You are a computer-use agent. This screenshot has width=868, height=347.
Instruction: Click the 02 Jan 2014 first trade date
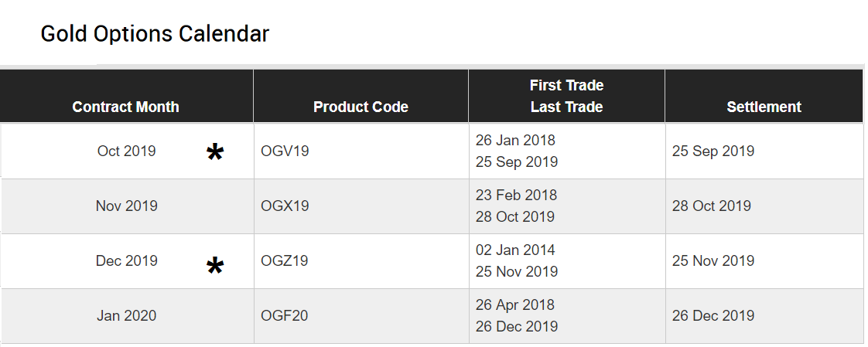515,250
